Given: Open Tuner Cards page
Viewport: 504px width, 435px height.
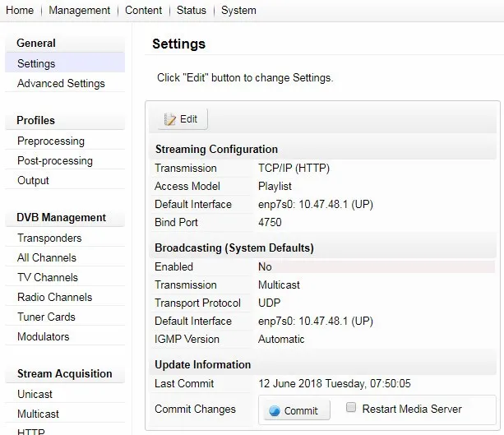Looking at the screenshot, I should pos(46,317).
